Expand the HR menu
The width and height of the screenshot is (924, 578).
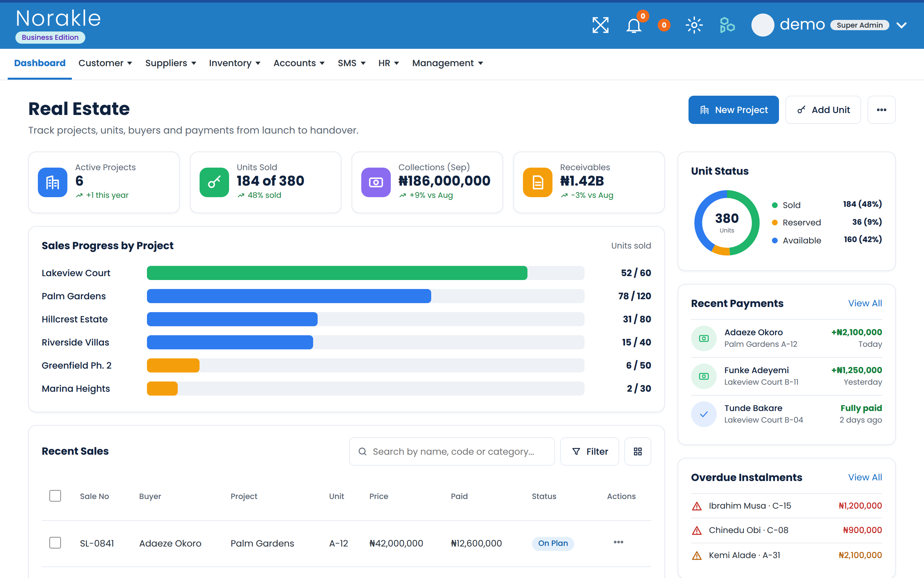pos(389,63)
